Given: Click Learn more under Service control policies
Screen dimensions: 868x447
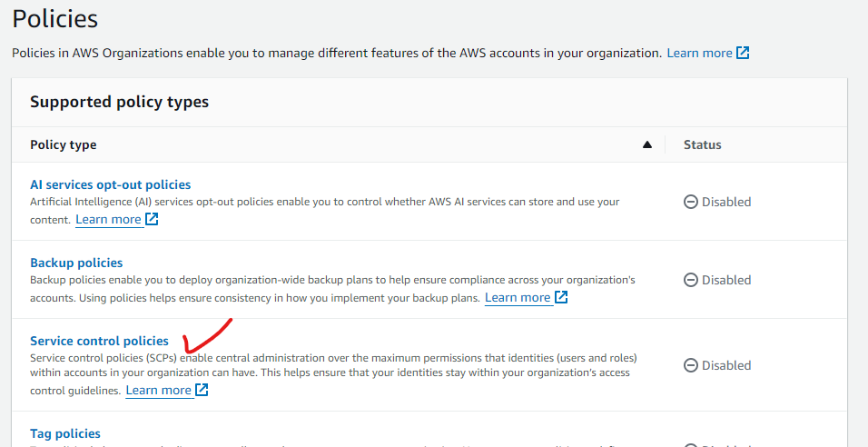Looking at the screenshot, I should pos(158,391).
